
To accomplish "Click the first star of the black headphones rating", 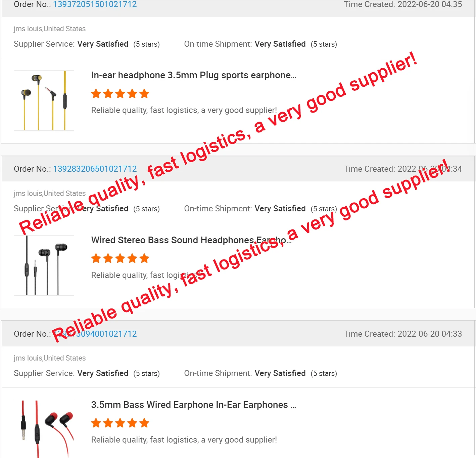I will [96, 258].
